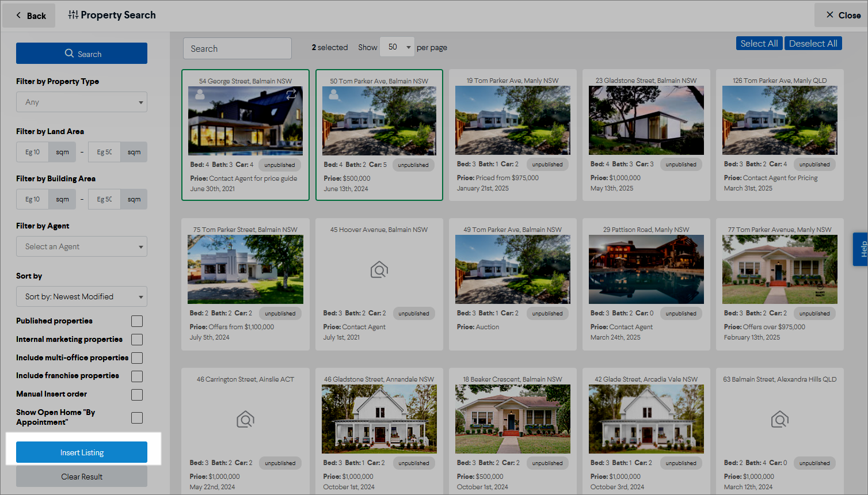
Task: Enable the Published properties checkbox
Action: (x=137, y=321)
